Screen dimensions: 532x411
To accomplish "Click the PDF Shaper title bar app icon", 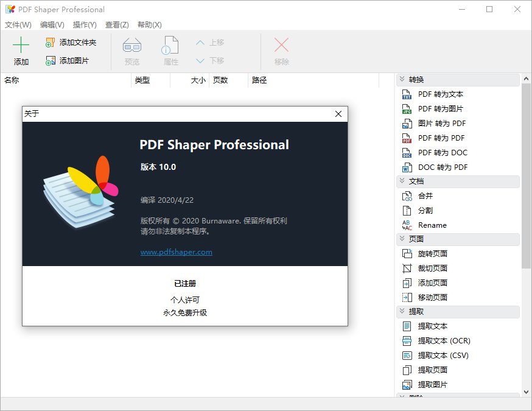I will 10,9.
